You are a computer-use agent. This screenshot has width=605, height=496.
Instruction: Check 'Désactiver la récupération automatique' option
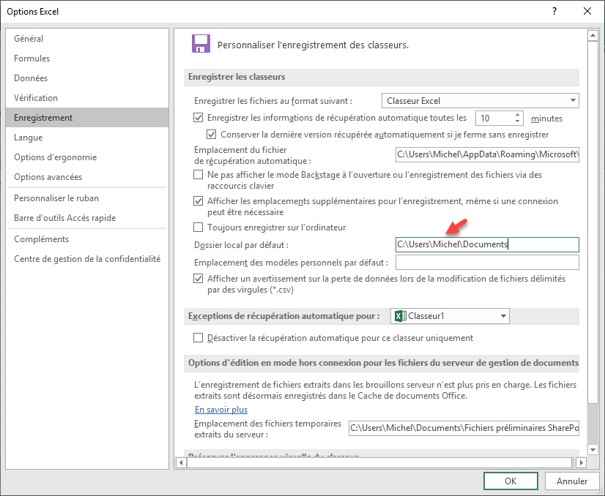198,338
